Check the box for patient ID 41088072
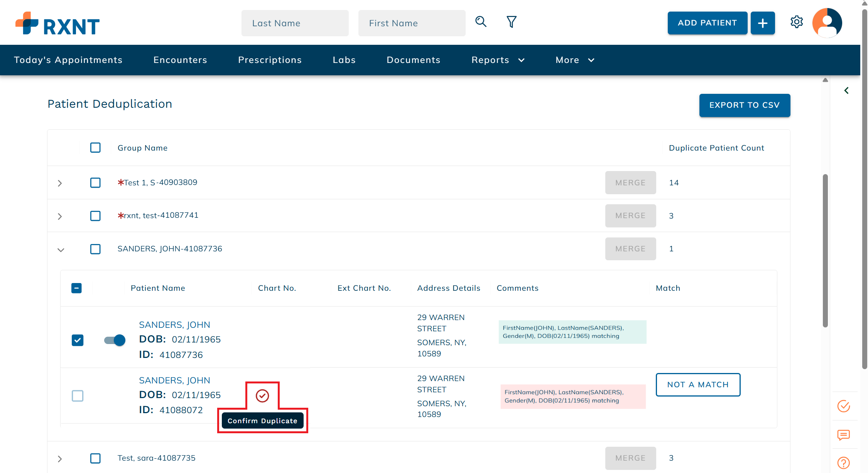 pyautogui.click(x=78, y=396)
